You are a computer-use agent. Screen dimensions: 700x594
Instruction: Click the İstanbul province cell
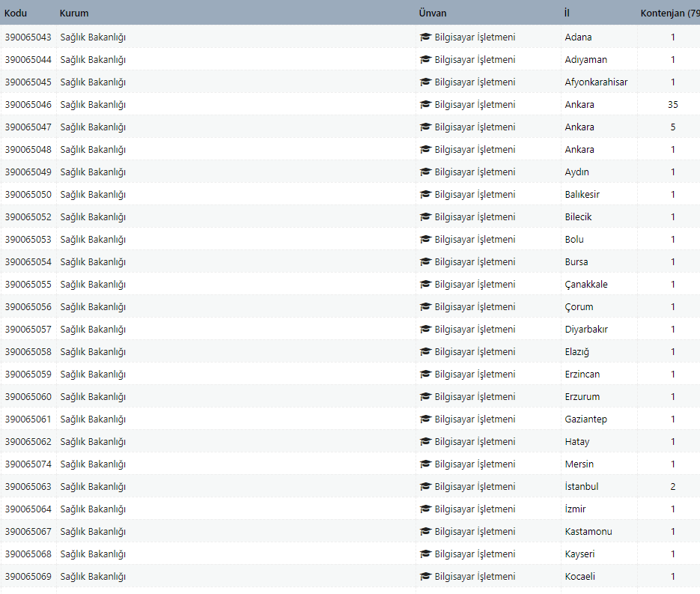(x=581, y=486)
